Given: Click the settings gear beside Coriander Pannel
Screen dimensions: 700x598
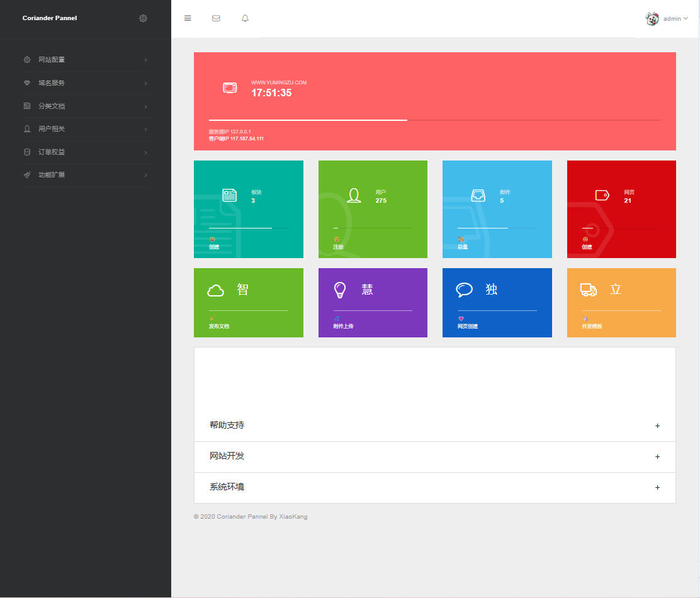Looking at the screenshot, I should (143, 18).
